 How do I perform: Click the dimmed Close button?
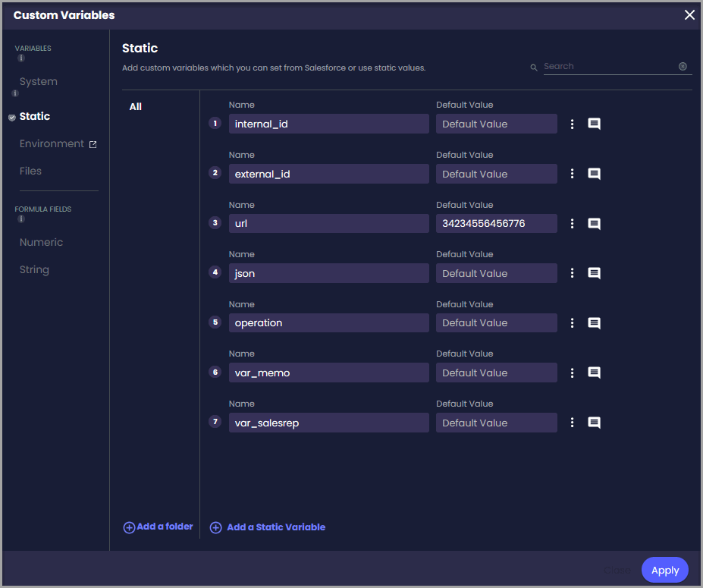click(617, 570)
